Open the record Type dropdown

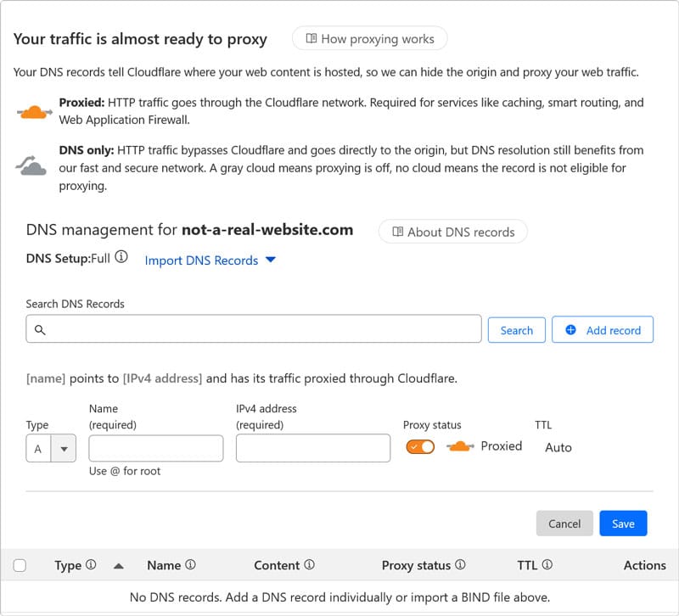(x=51, y=449)
